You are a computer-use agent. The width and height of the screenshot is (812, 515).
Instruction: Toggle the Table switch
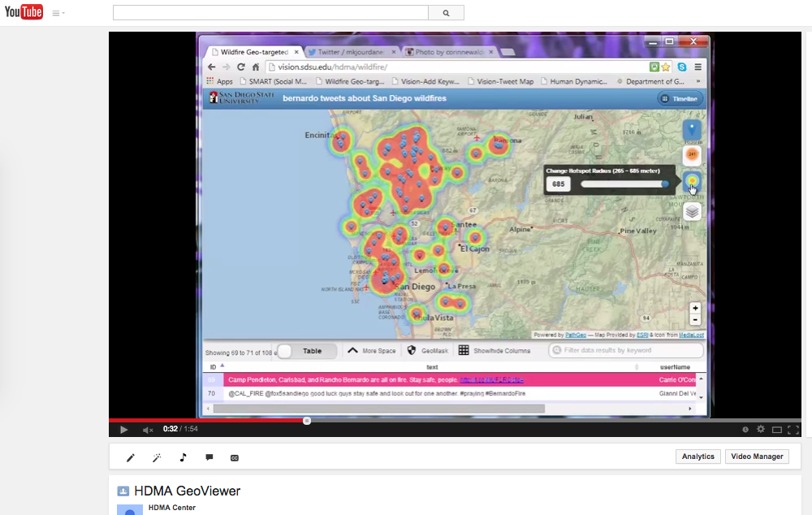307,351
